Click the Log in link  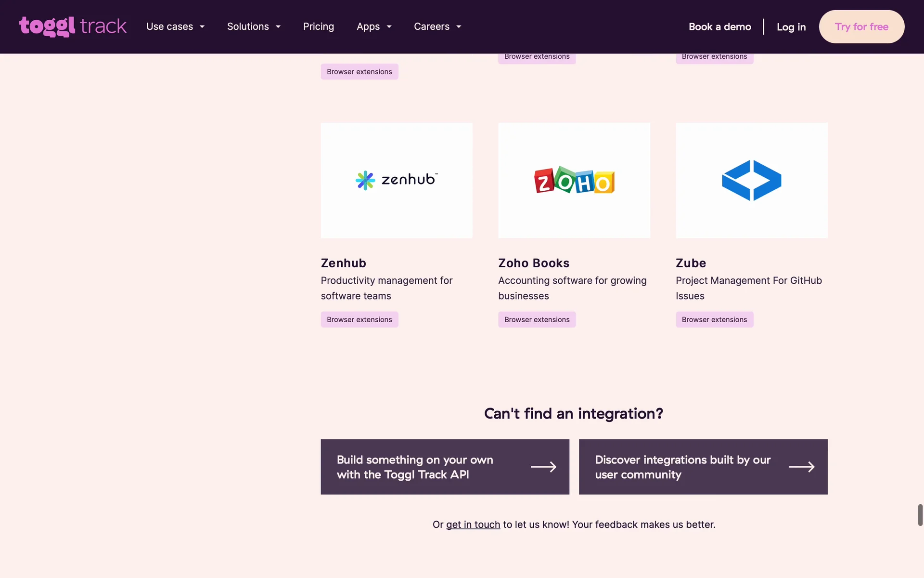[791, 27]
